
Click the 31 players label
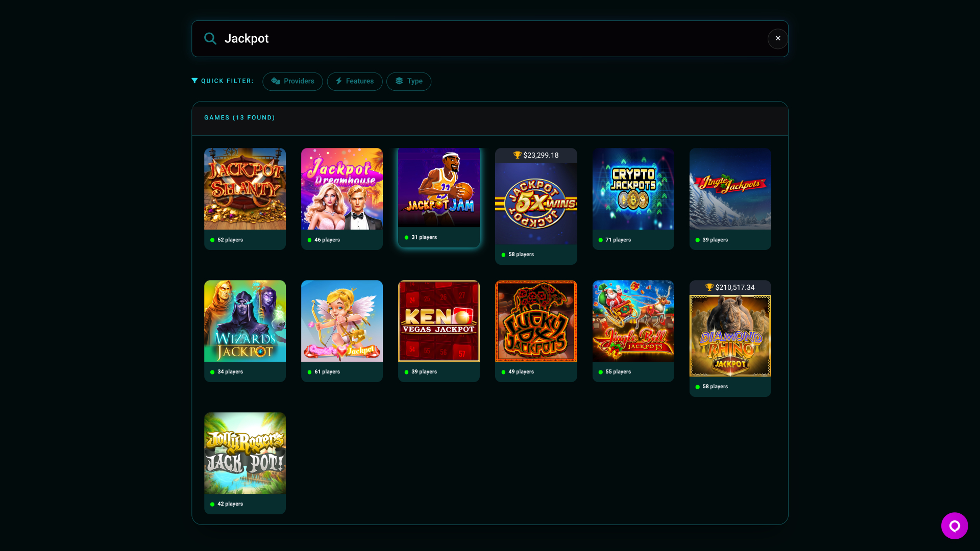[424, 237]
